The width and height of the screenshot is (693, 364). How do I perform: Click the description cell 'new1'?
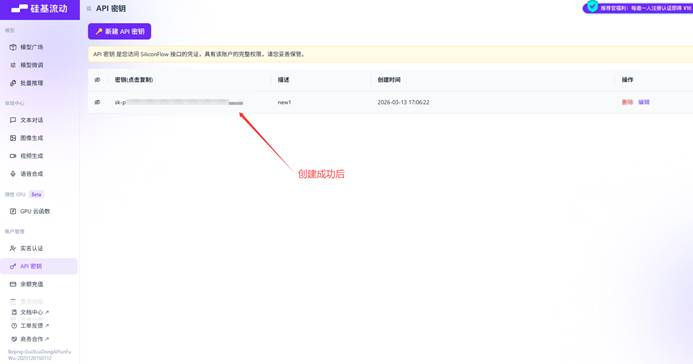click(x=284, y=102)
